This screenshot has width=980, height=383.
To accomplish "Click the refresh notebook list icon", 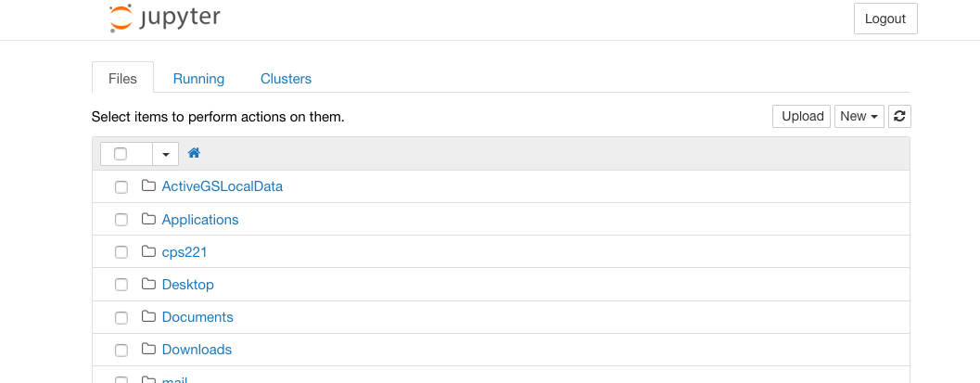I will [x=899, y=116].
